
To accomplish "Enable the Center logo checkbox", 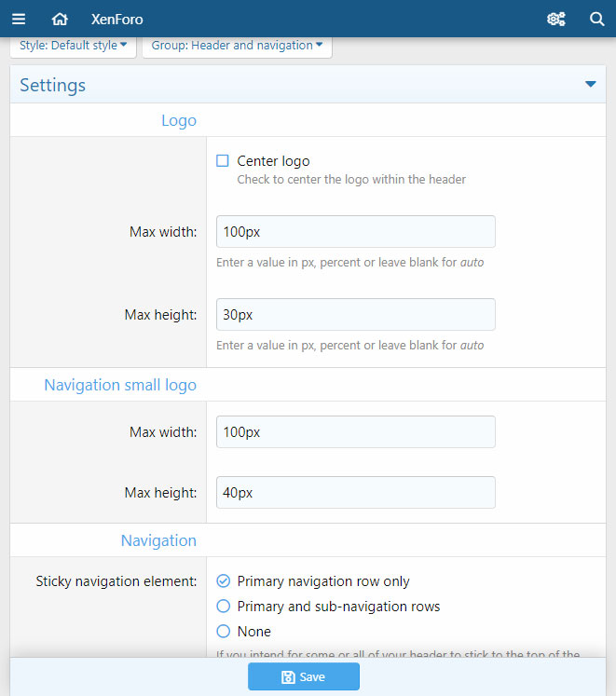I will [223, 161].
